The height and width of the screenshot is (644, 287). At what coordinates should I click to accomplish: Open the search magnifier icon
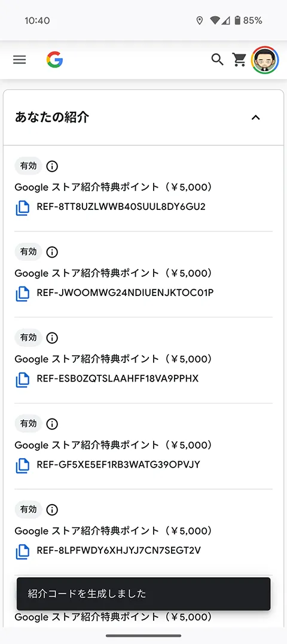218,60
